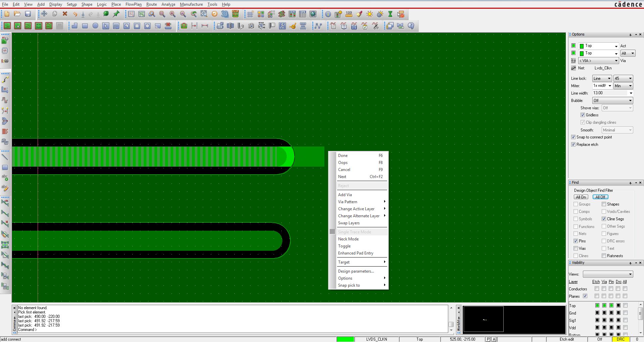Expand the Bubble mode dropdown
This screenshot has height=342, width=644.
tap(612, 101)
